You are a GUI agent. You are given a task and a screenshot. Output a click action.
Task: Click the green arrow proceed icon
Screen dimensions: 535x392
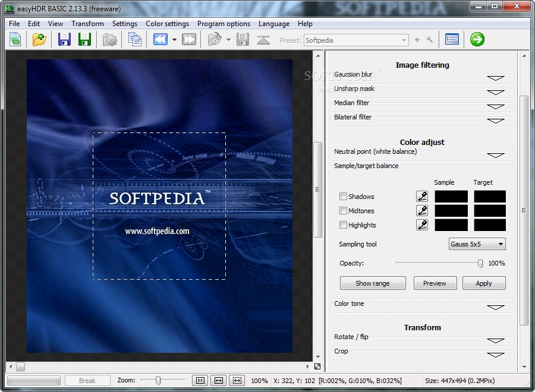(x=477, y=39)
